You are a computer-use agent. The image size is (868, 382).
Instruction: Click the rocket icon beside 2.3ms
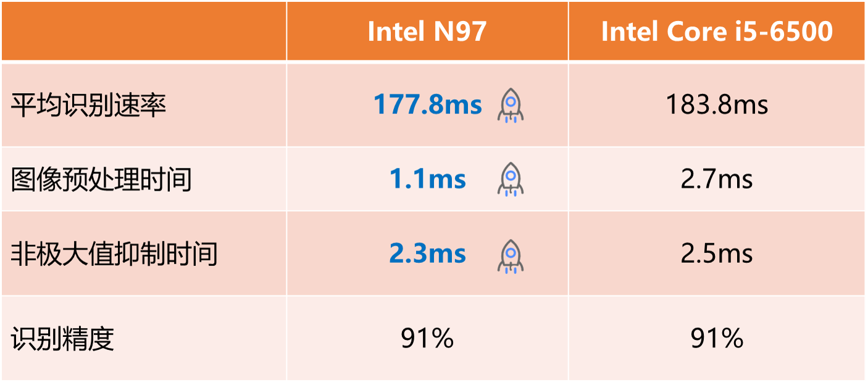(510, 255)
